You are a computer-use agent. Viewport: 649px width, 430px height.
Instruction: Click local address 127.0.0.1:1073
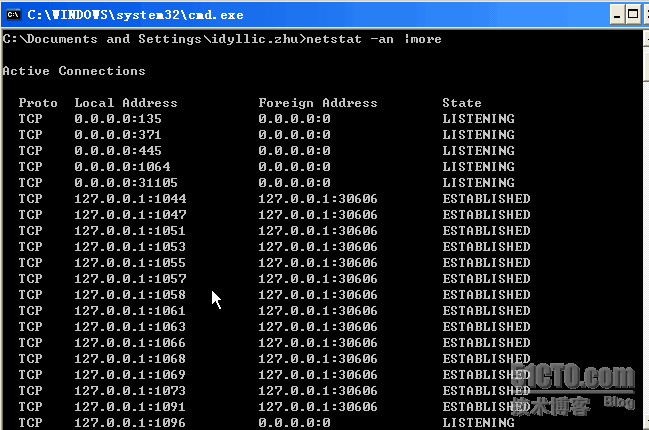point(130,391)
